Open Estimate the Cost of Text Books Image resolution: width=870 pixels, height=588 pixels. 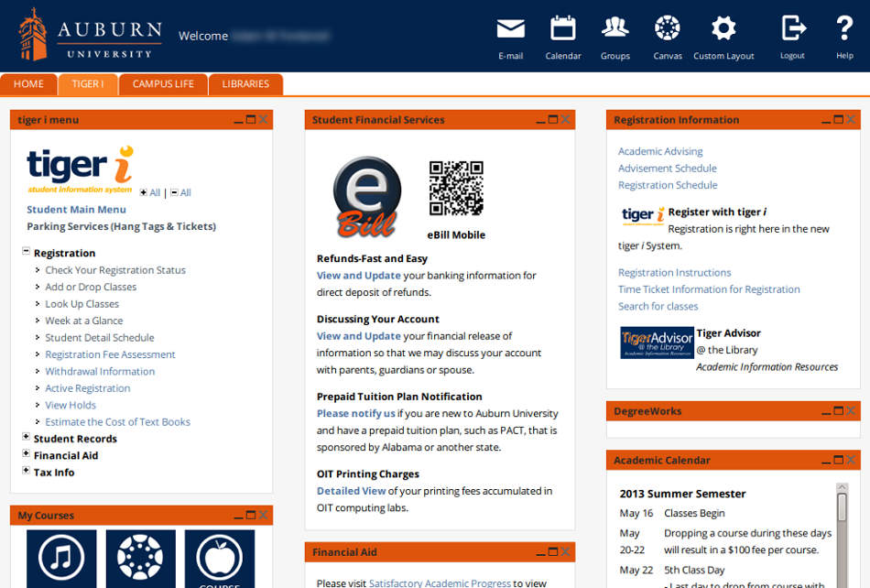tap(117, 422)
